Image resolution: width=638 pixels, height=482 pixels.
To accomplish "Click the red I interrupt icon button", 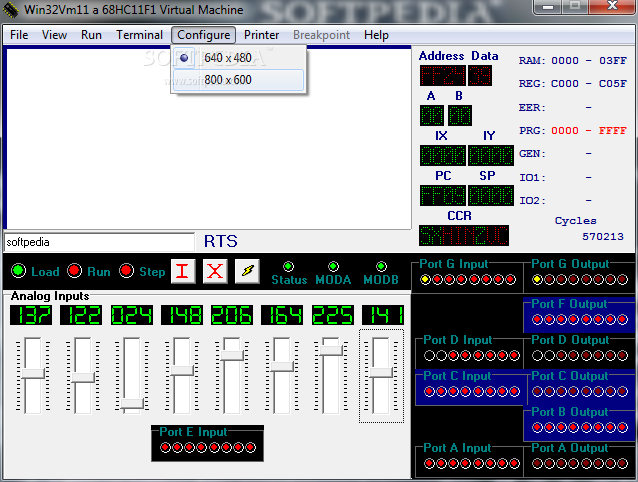I will coord(183,271).
